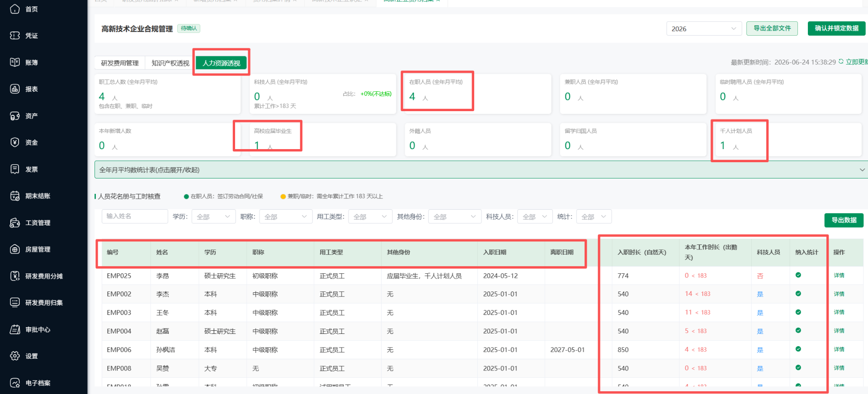Focus the 输入姓名 name search field

pos(135,216)
